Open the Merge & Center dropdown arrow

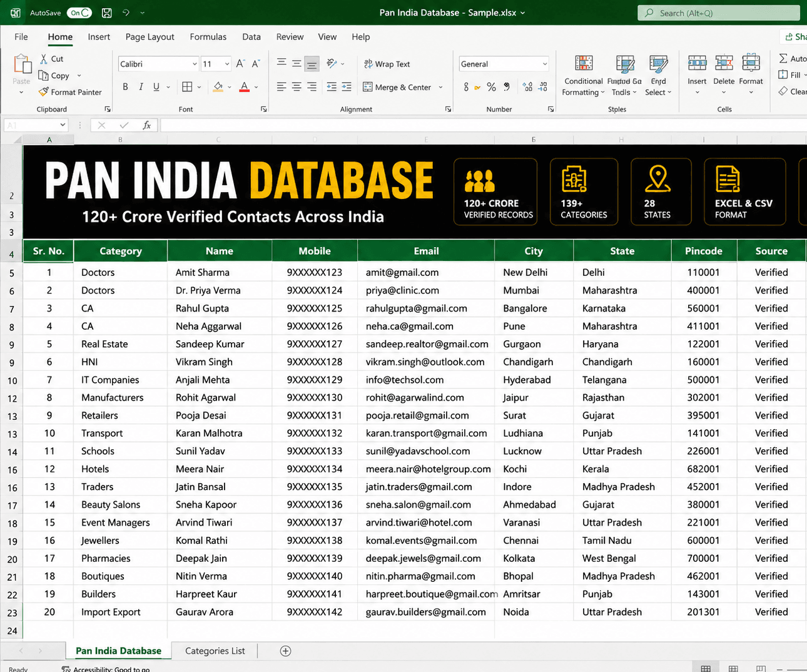(x=440, y=87)
